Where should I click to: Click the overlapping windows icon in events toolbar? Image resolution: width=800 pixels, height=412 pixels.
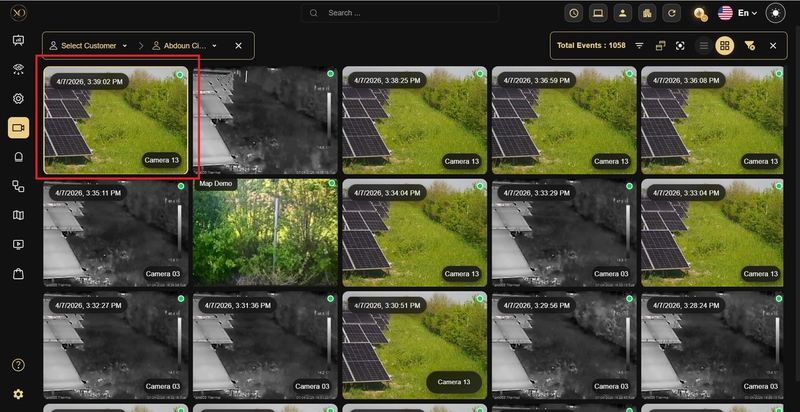[660, 45]
